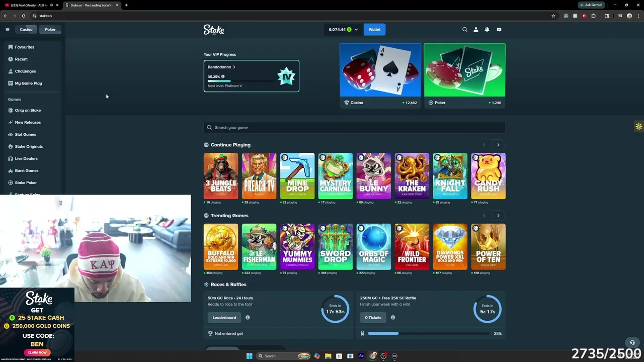Open the Poker banner card
Screen dimensions: 644x362
(464, 75)
